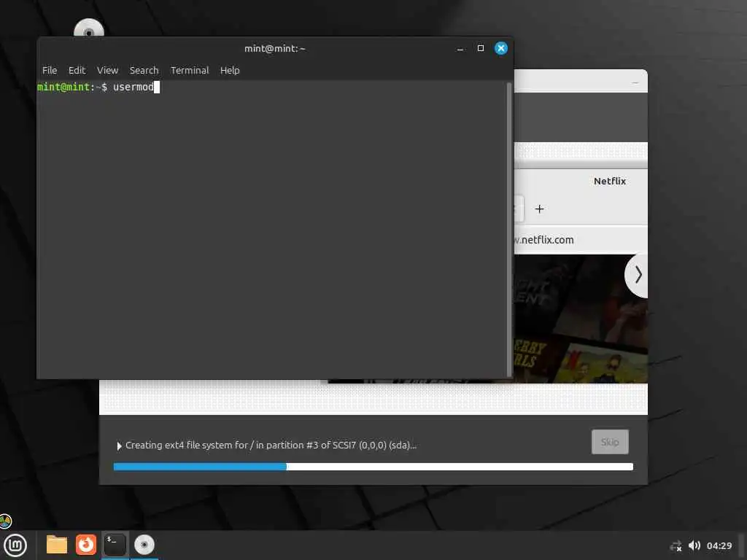Click the Netflix label in slideshow

tap(609, 181)
